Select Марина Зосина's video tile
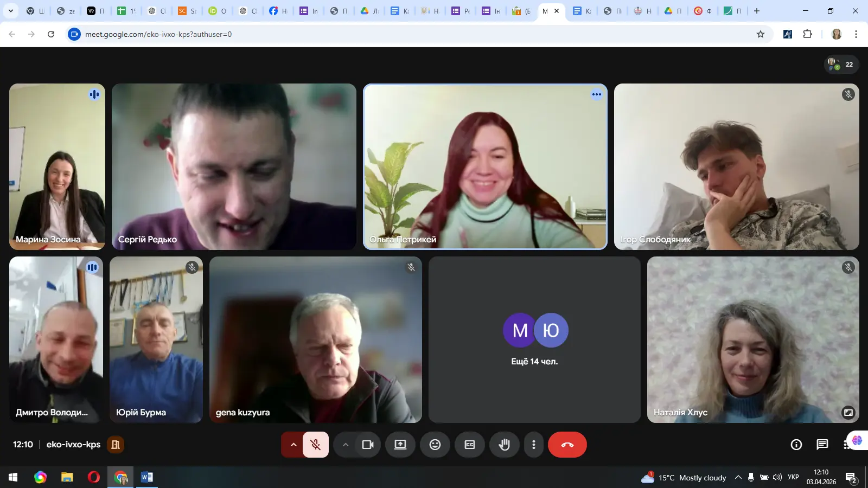868x488 pixels. [x=57, y=166]
